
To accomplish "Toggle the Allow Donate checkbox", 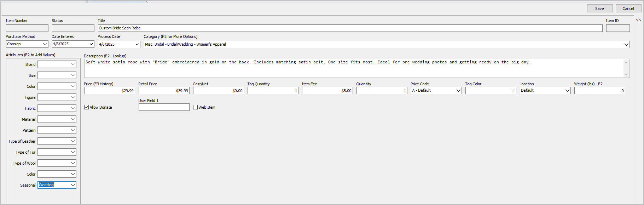I will [x=87, y=107].
